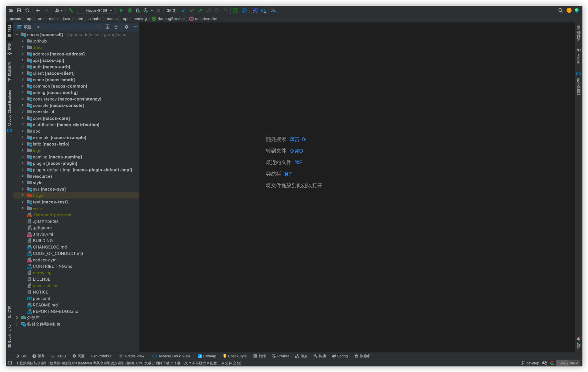Toggle the 数据库 database tool window
The height and width of the screenshot is (372, 588).
tap(578, 33)
